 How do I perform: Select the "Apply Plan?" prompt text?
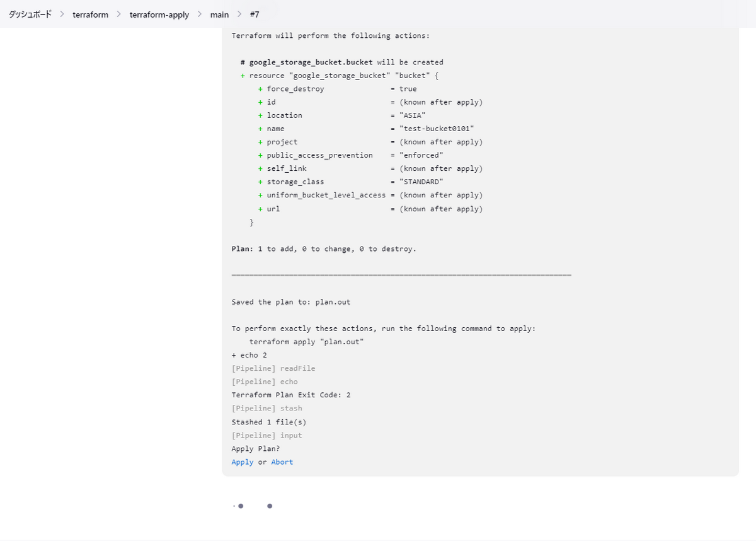tap(256, 449)
